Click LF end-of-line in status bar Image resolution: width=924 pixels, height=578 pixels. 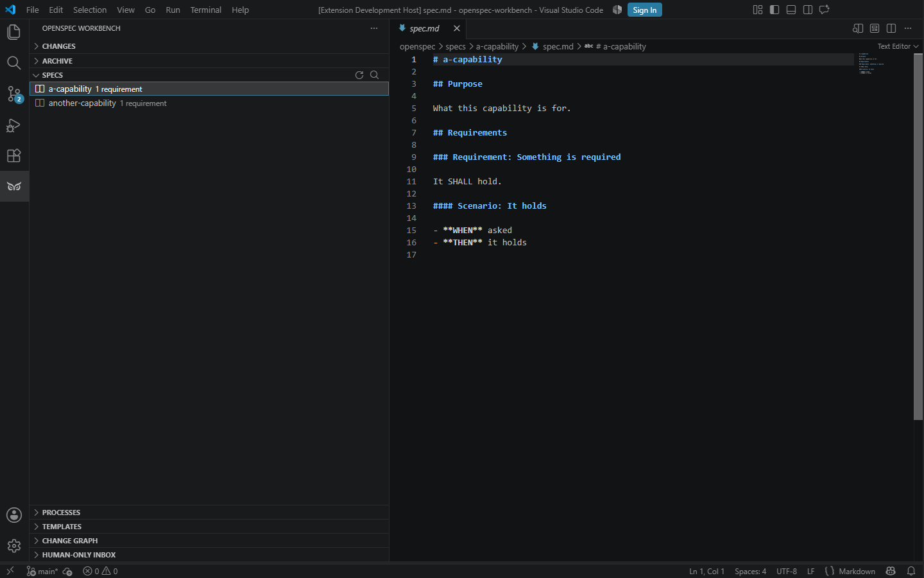pyautogui.click(x=810, y=571)
